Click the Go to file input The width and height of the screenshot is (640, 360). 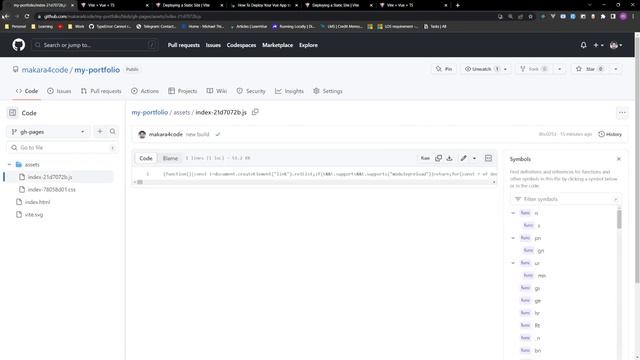pos(63,147)
